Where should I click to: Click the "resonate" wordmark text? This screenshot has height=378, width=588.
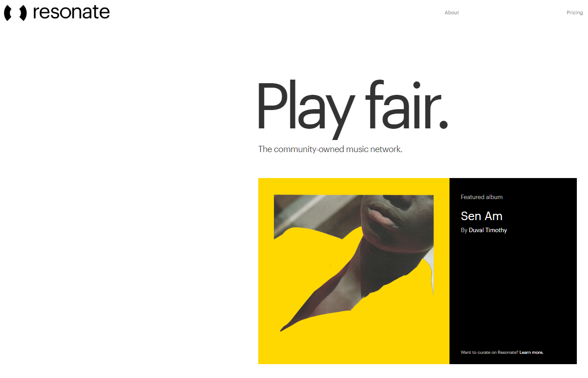[x=71, y=13]
